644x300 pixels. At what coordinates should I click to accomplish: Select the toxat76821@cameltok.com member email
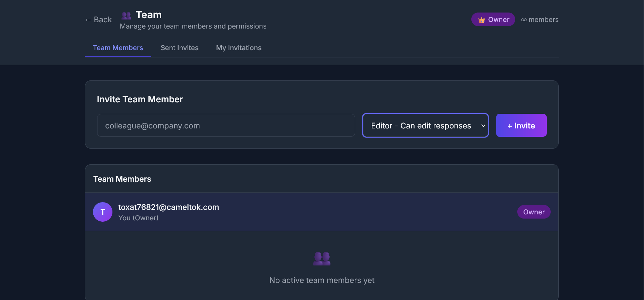pos(168,207)
